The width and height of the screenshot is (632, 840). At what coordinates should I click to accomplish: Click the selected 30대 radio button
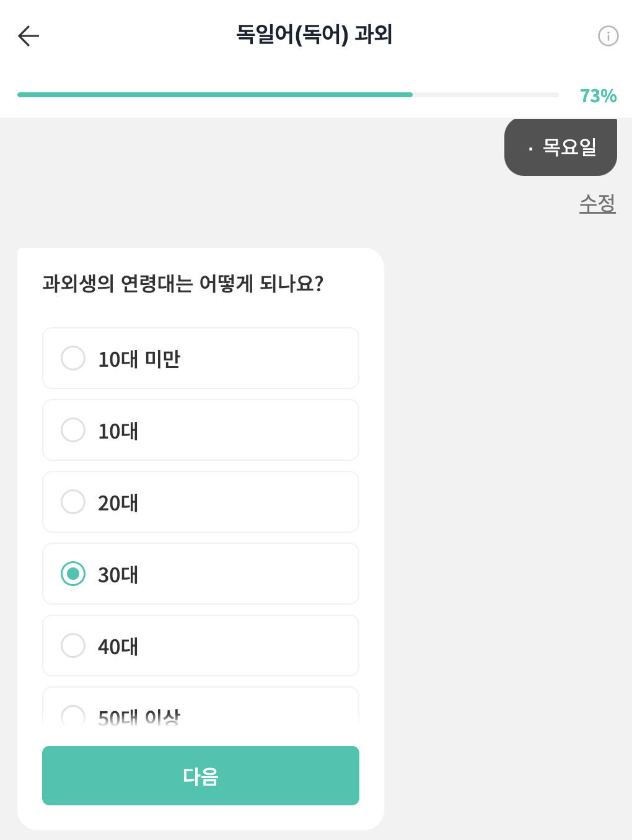[x=73, y=574]
